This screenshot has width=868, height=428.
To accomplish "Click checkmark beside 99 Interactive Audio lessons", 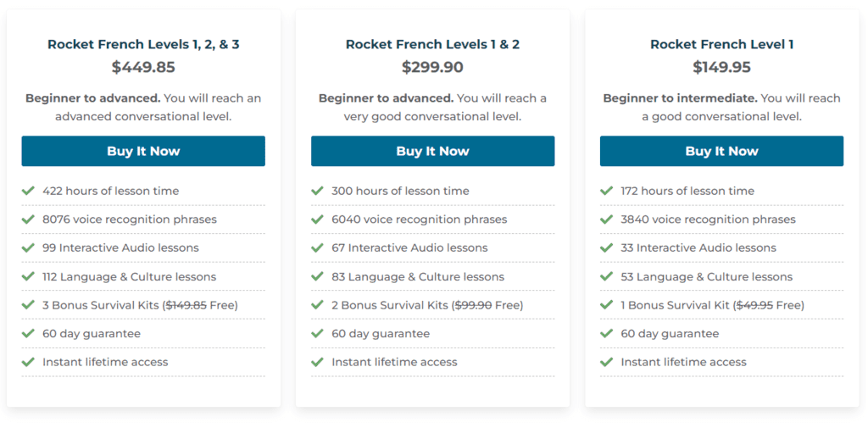I will point(28,248).
